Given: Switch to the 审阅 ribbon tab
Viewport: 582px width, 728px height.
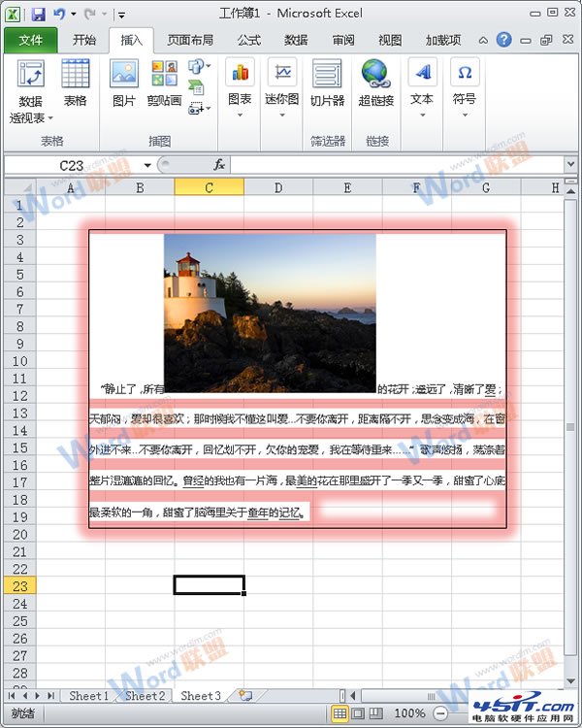Looking at the screenshot, I should [343, 41].
